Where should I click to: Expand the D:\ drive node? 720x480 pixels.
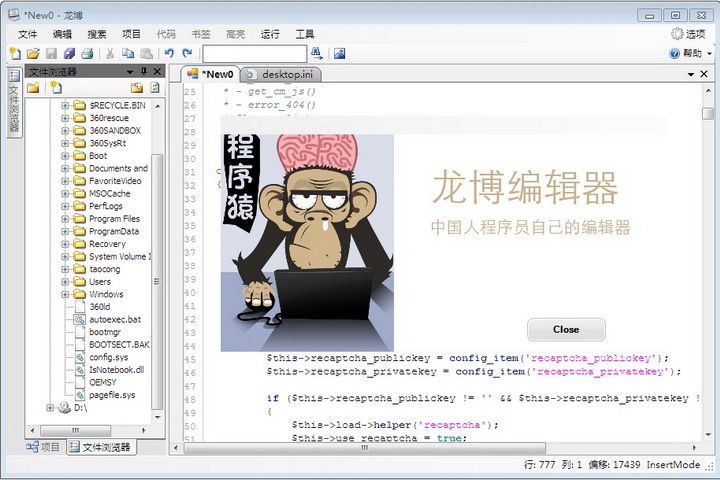(x=50, y=408)
